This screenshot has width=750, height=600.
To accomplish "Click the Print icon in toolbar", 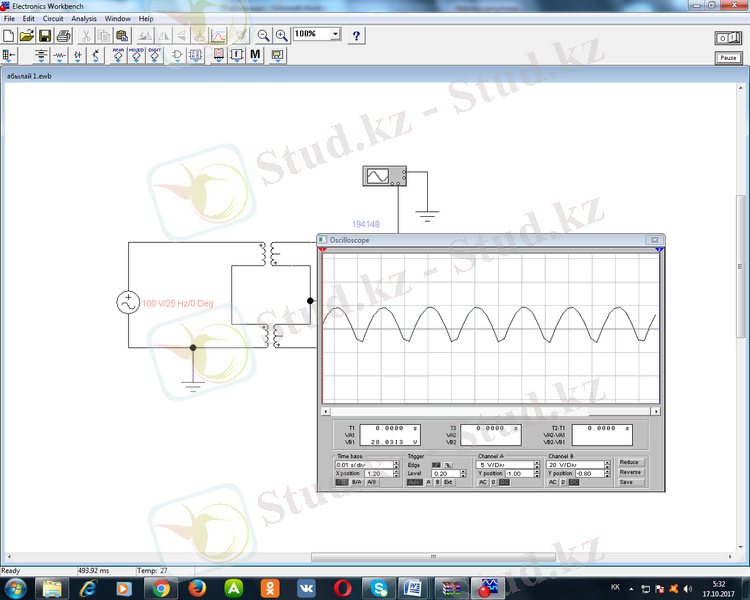I will pos(65,35).
